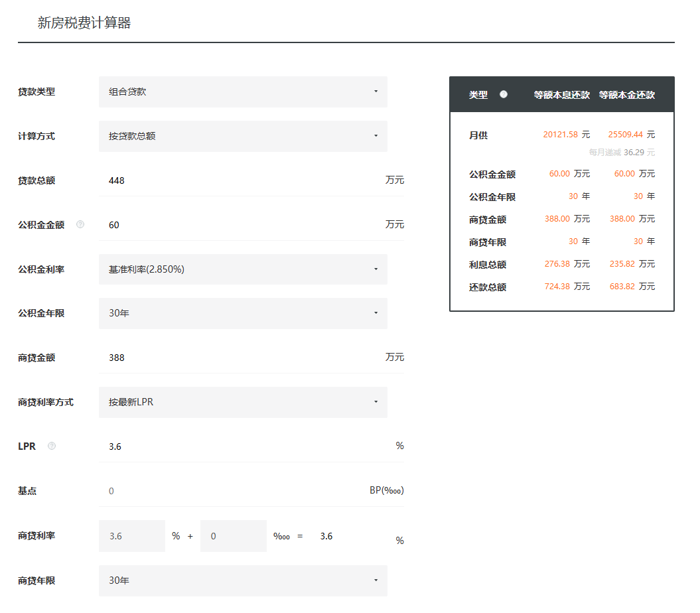Screen dimensions: 700x613
Task: Open the 商贷利率方式 dropdown showing 按最新LPR
Action: [x=243, y=402]
